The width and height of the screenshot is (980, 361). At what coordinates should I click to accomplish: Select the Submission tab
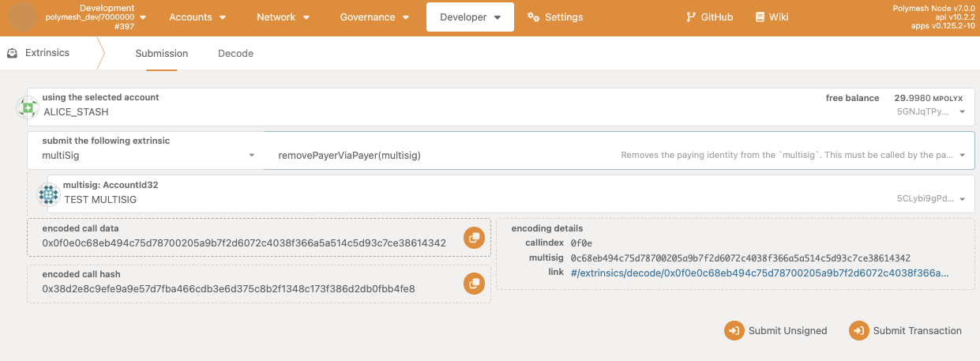161,54
